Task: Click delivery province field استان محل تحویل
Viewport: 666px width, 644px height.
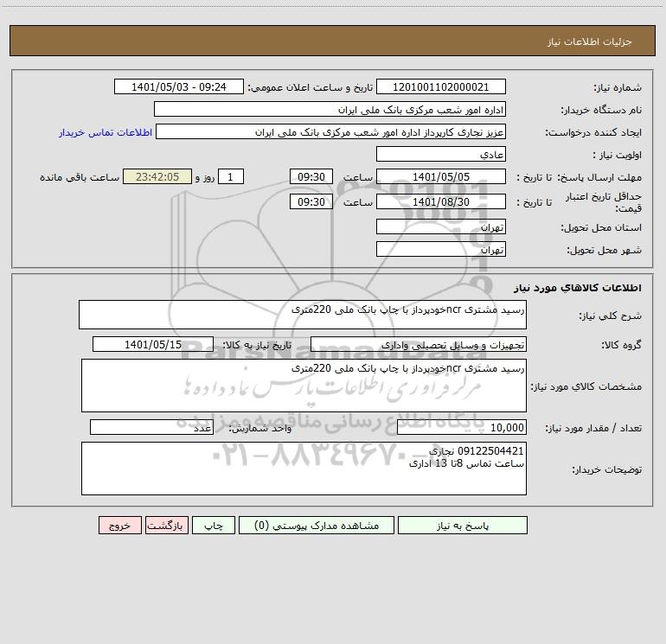Action: click(441, 226)
